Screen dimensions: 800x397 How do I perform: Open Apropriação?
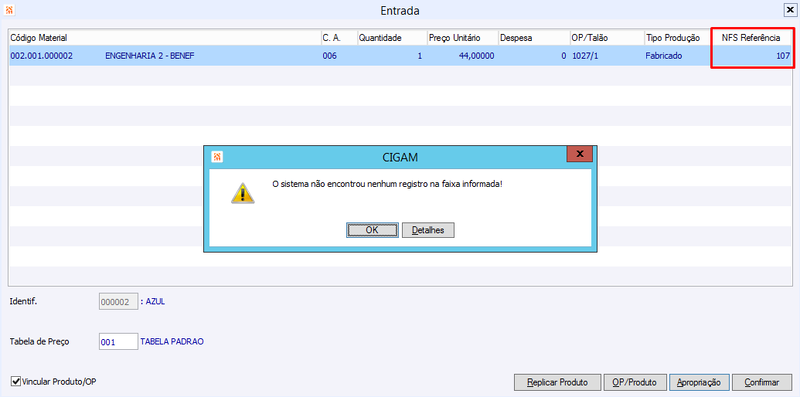[x=698, y=382]
